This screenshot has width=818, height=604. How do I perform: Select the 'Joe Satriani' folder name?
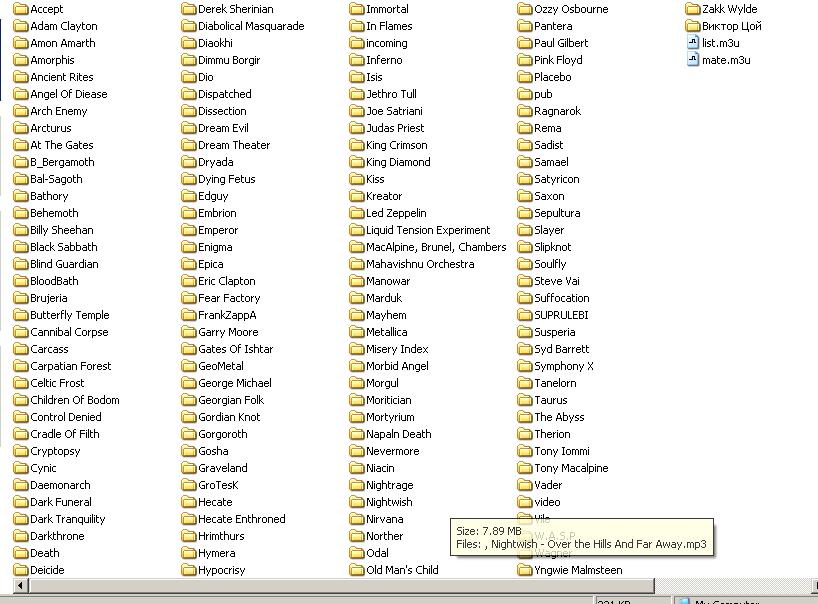point(394,111)
